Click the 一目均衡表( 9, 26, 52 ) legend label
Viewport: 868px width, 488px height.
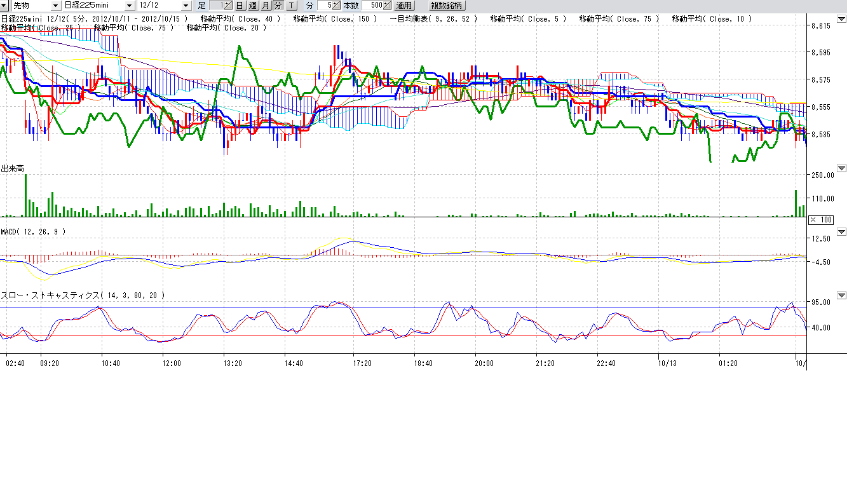coord(433,19)
